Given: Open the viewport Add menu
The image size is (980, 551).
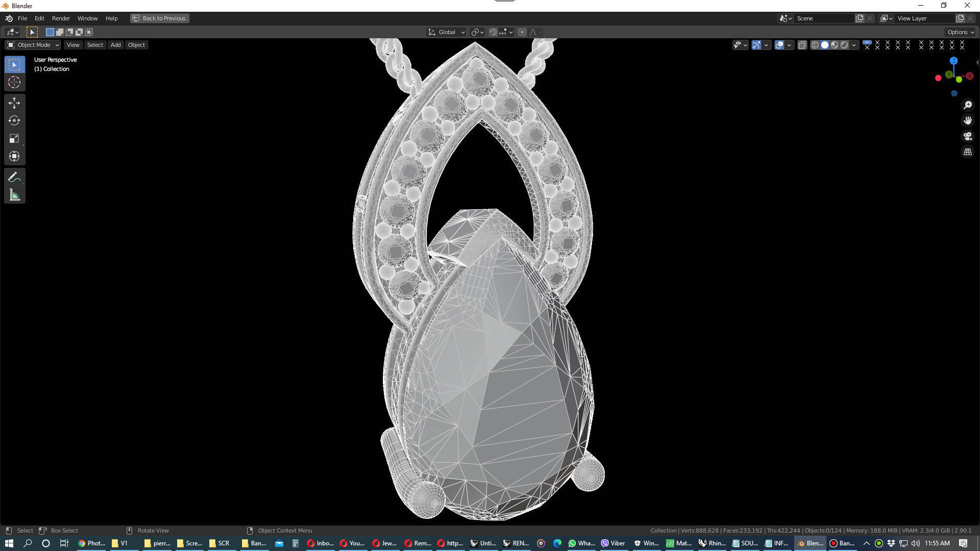Looking at the screenshot, I should 116,45.
